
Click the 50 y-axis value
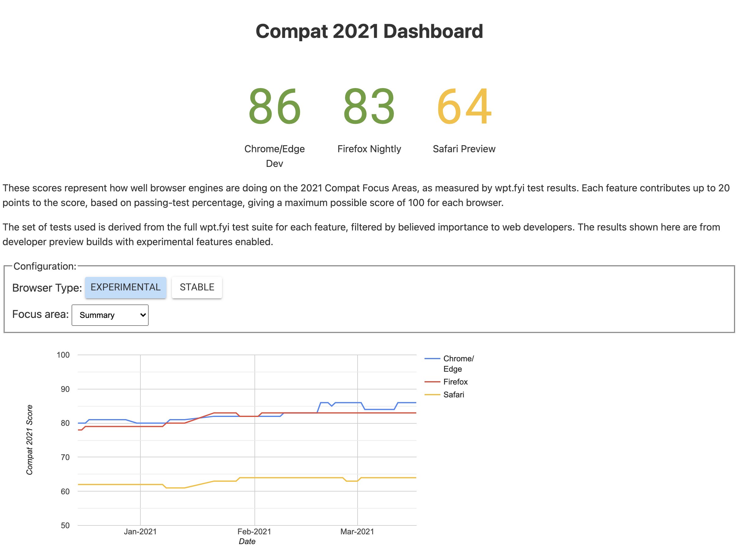coord(65,525)
